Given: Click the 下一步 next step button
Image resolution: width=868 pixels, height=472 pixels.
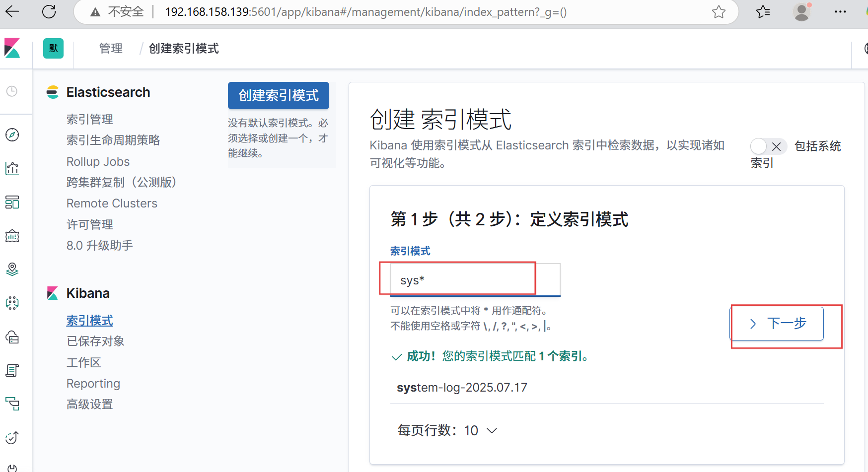Looking at the screenshot, I should pos(778,324).
